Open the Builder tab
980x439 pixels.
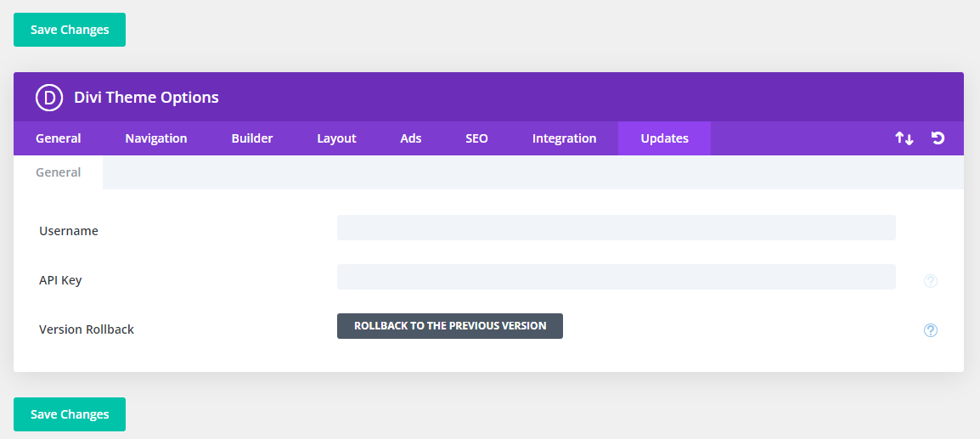[252, 138]
